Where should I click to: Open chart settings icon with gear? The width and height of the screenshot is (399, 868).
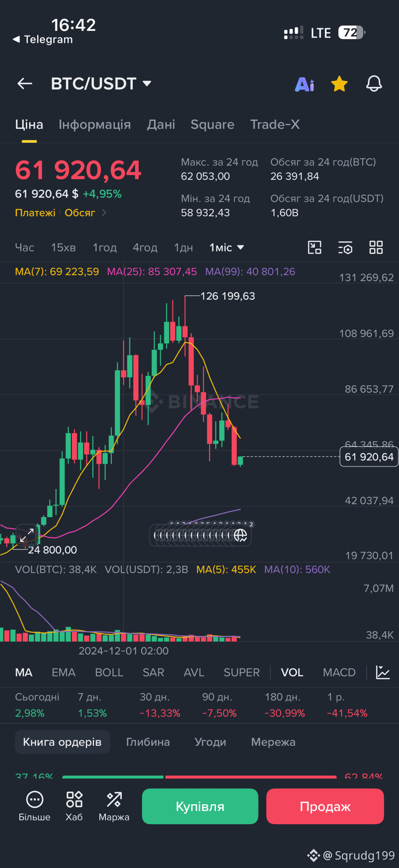pos(345,248)
